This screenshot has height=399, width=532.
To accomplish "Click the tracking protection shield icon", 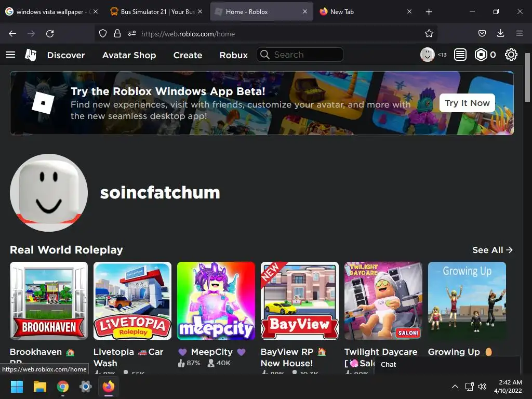I will tap(103, 34).
